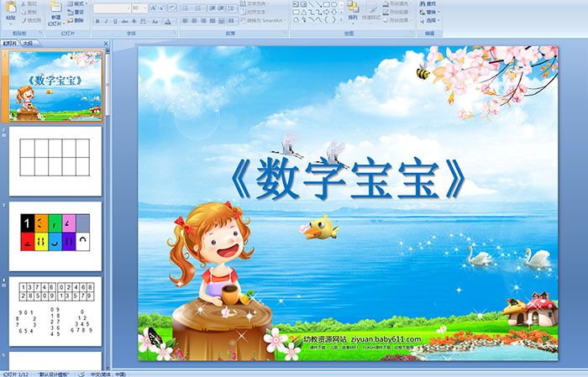The image size is (588, 377).
Task: Toggle Underline formatting
Action: tap(114, 20)
